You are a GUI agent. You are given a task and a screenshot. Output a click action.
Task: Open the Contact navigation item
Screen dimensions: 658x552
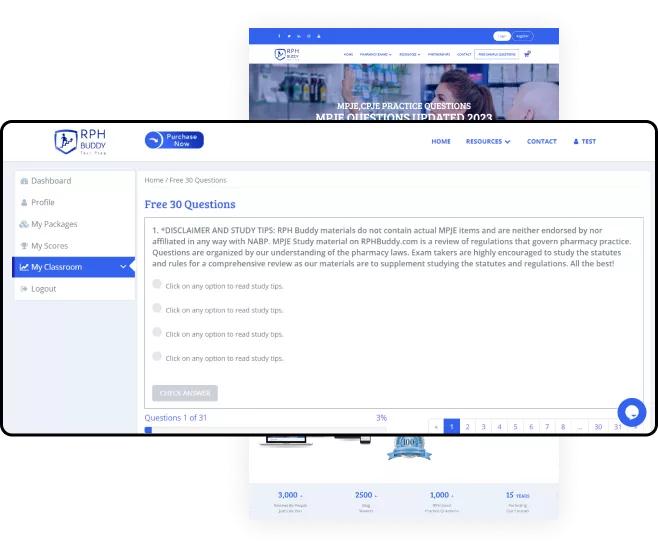click(542, 142)
